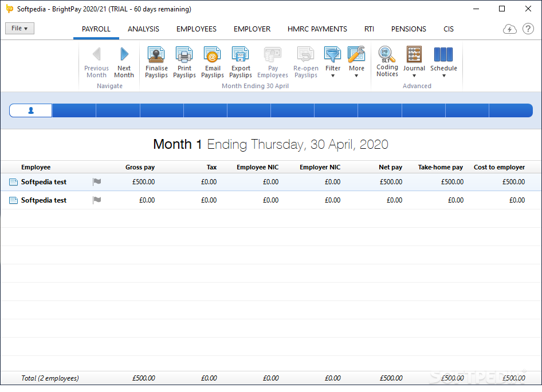542x392 pixels.
Task: Click payslip icon of £500.00 row
Action: click(13, 182)
